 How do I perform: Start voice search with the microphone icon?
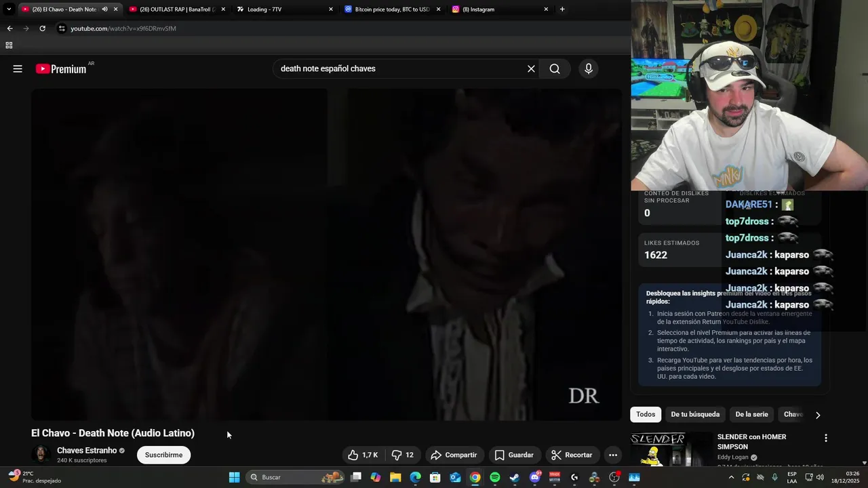click(x=588, y=68)
